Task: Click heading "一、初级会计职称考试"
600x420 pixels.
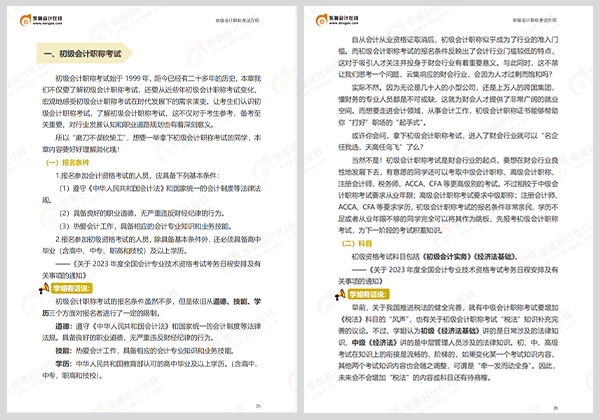Action: point(82,54)
